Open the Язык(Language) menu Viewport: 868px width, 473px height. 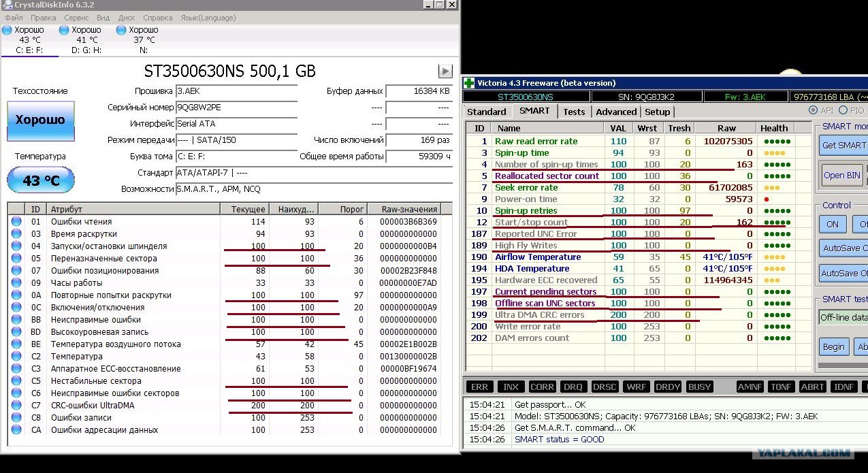[208, 18]
